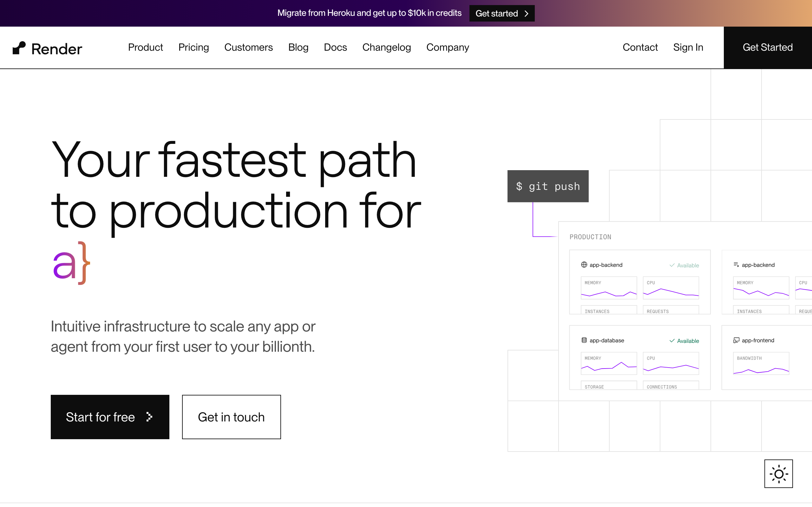Image resolution: width=812 pixels, height=507 pixels.
Task: Open the Contact link
Action: [640, 47]
